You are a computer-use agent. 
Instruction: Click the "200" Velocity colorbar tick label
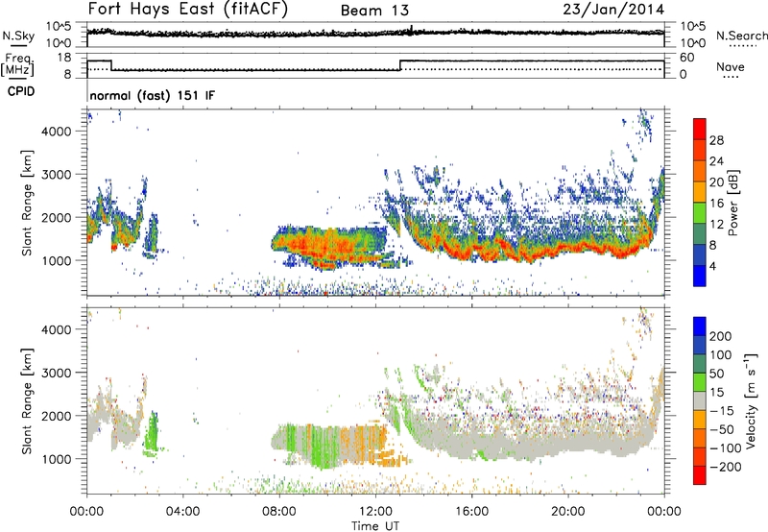721,336
